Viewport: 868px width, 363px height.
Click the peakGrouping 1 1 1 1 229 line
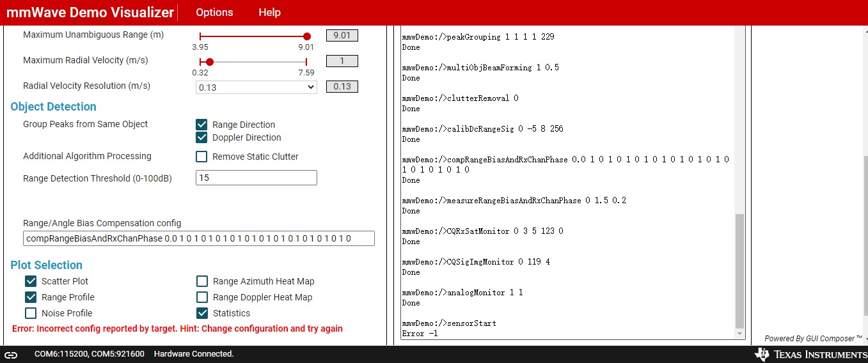(478, 37)
